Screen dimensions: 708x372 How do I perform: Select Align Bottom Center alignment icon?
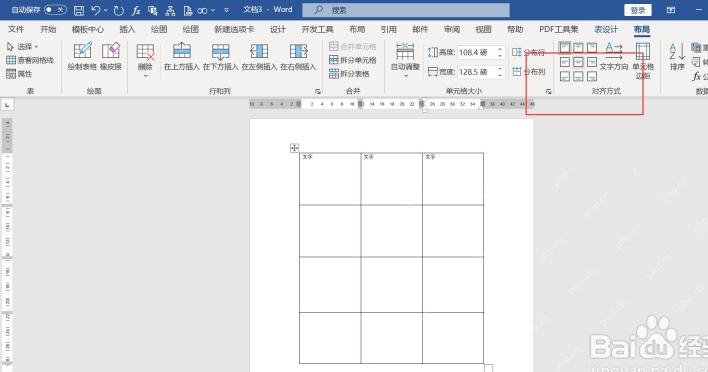578,76
